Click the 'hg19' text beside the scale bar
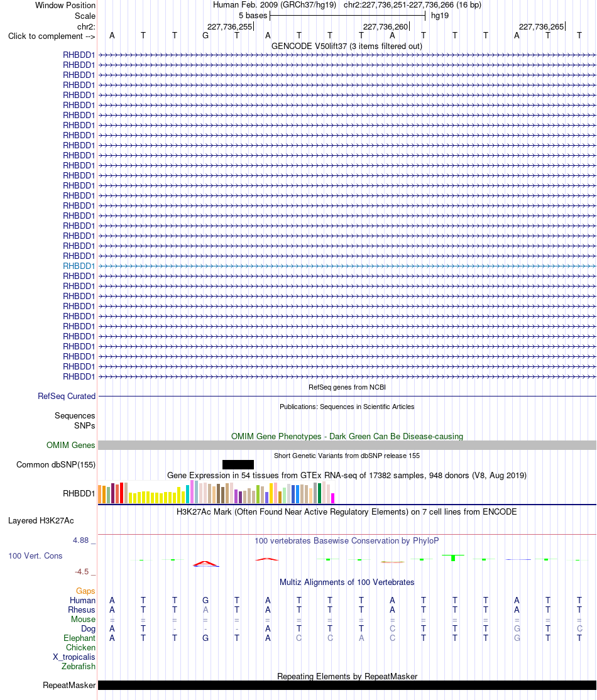 439,16
